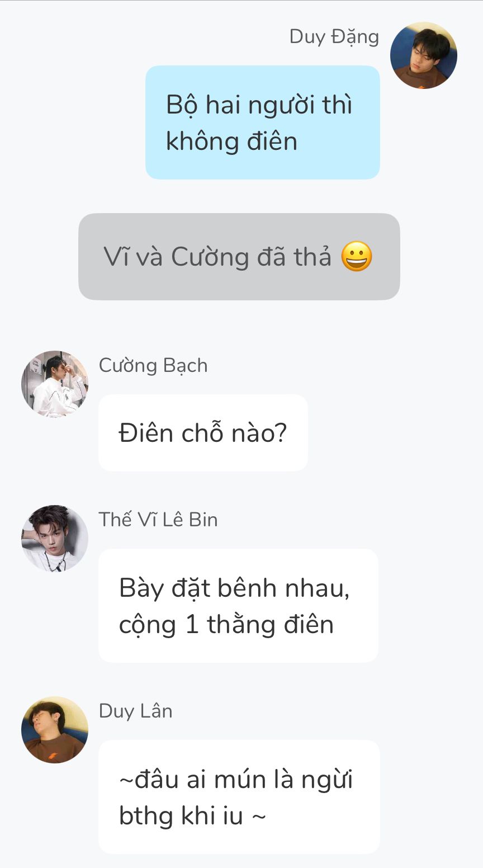Tap "bthg khi iu ~" text line
This screenshot has height=868, width=483.
pos(193,816)
